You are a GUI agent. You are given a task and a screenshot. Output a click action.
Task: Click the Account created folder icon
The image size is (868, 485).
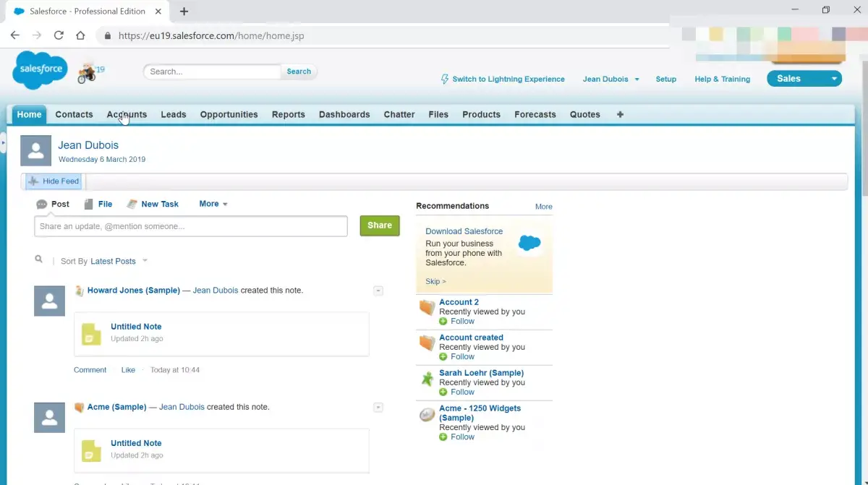pyautogui.click(x=427, y=343)
